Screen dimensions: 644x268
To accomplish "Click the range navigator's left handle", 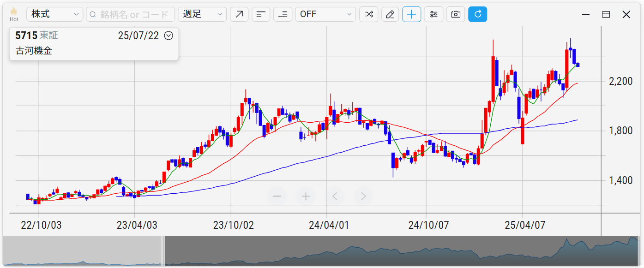I will click(x=163, y=251).
